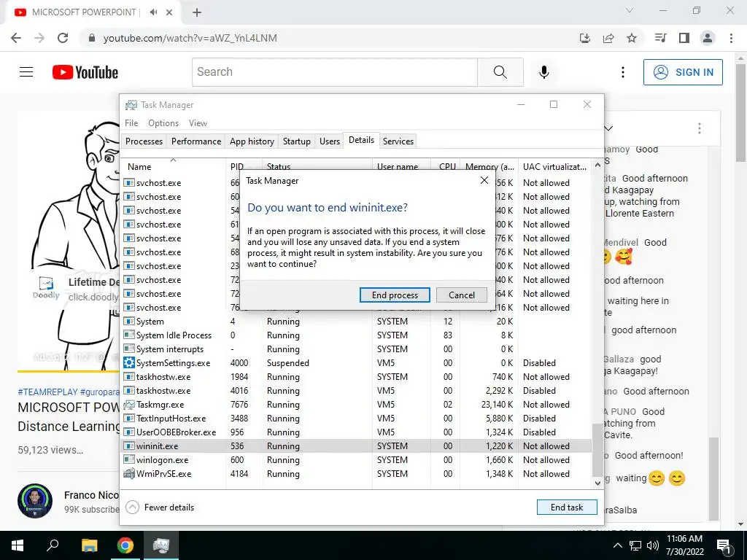Open File Explorer from taskbar

89,545
